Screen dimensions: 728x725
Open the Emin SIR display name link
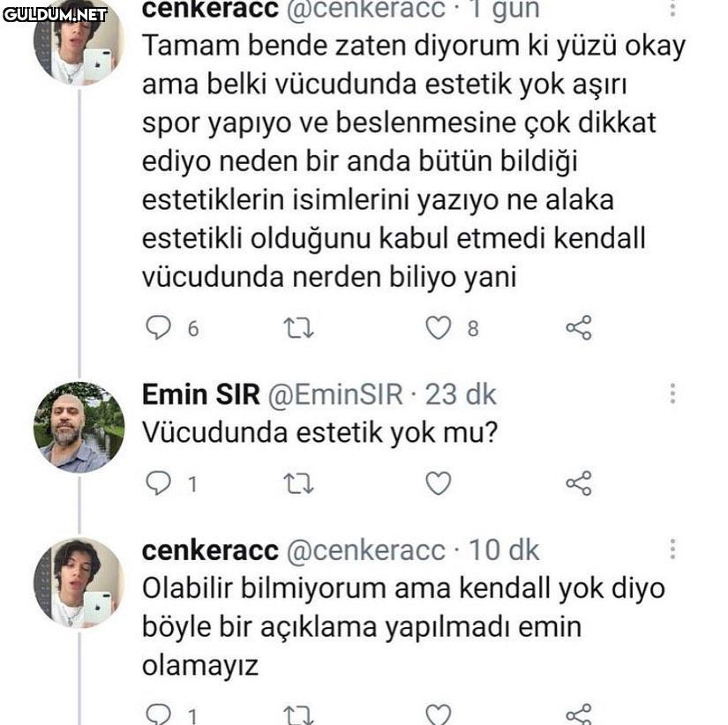tap(201, 394)
